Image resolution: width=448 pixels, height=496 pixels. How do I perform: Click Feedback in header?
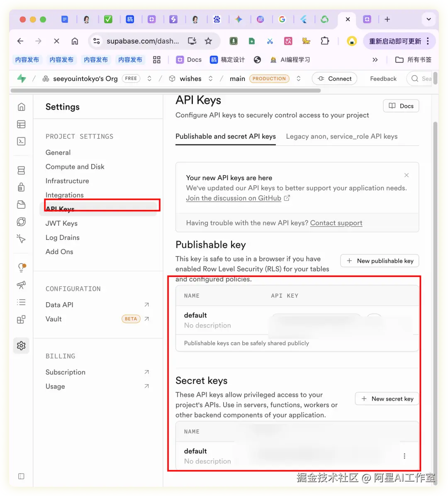383,78
